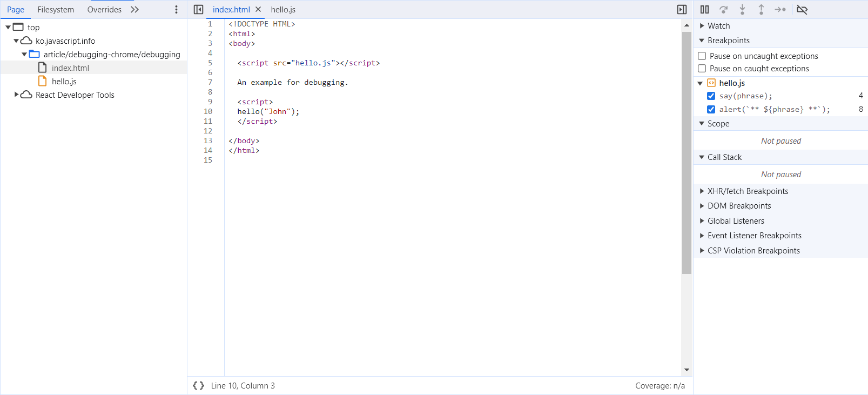Viewport: 868px width, 395px height.
Task: Hide the navigator sidebar icon
Action: pyautogui.click(x=198, y=10)
